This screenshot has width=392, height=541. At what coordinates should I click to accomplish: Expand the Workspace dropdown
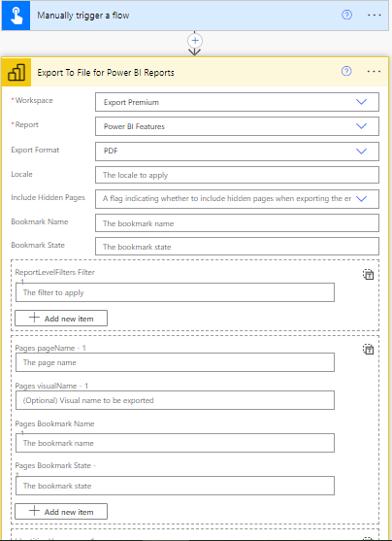pyautogui.click(x=361, y=102)
